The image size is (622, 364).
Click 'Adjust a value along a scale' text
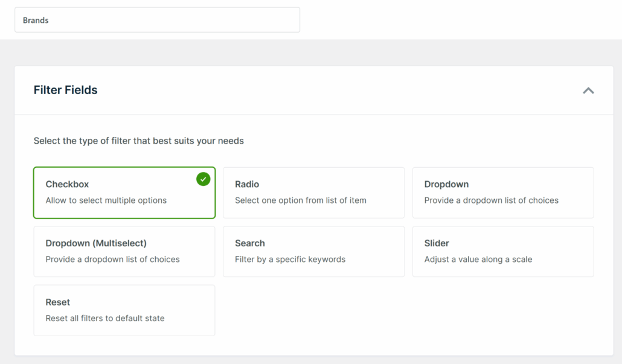477,259
